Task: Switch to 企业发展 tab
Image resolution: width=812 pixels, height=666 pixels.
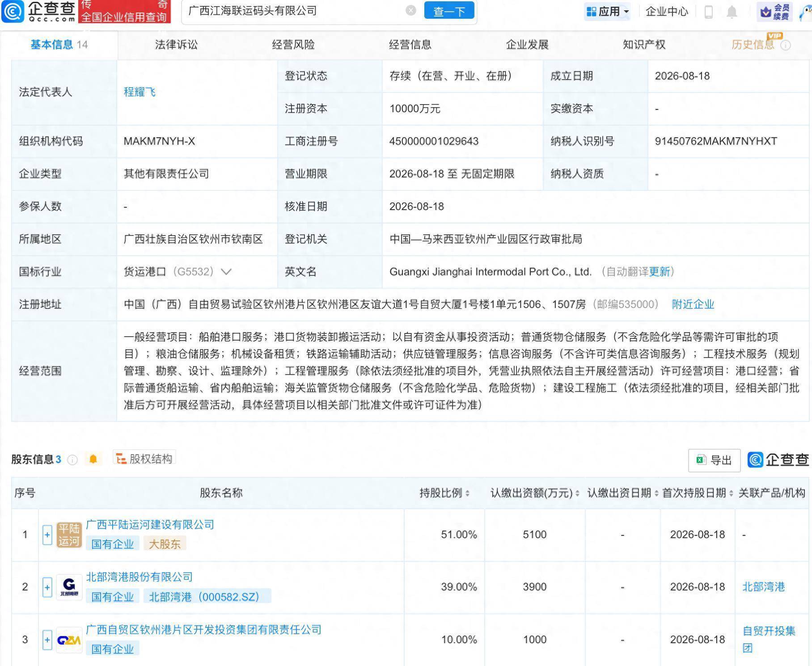Action: click(527, 45)
